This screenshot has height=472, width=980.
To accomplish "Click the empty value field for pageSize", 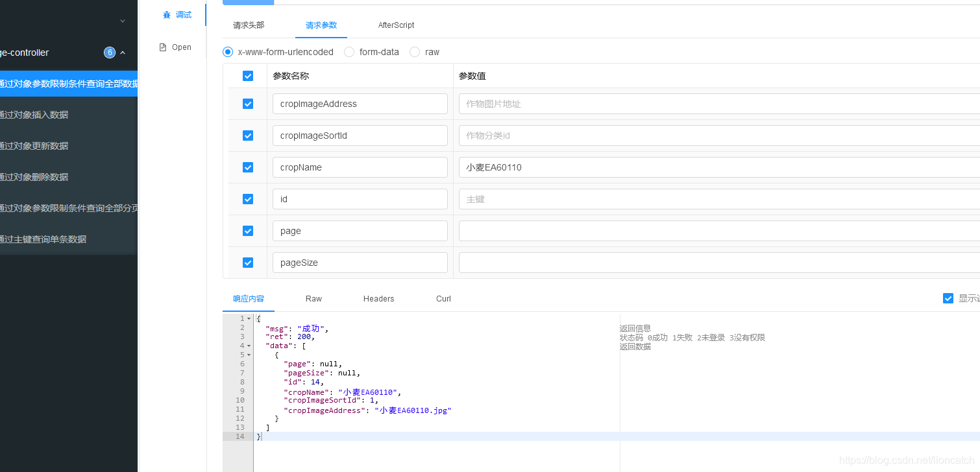I will [719, 263].
